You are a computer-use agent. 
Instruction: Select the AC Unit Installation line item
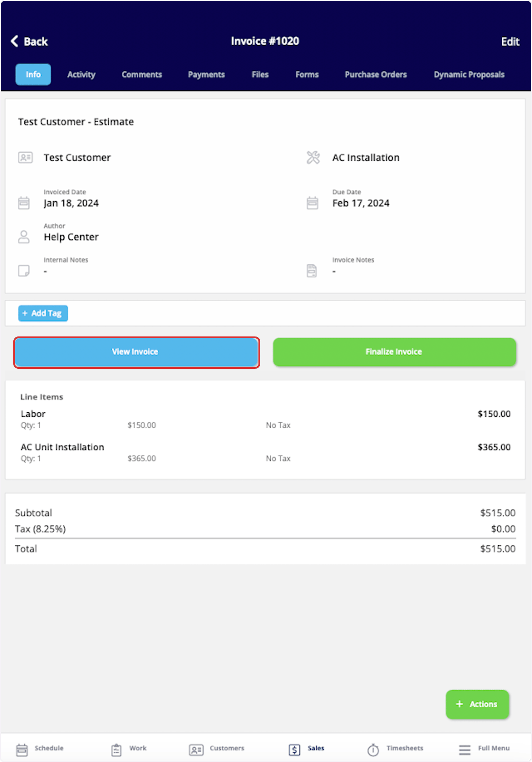click(265, 452)
